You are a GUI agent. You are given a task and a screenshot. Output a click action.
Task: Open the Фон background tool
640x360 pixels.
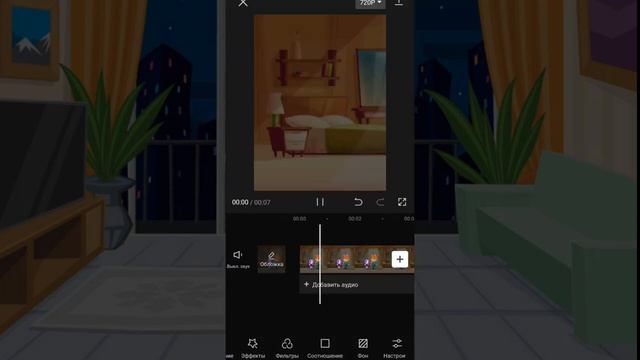[x=363, y=348]
